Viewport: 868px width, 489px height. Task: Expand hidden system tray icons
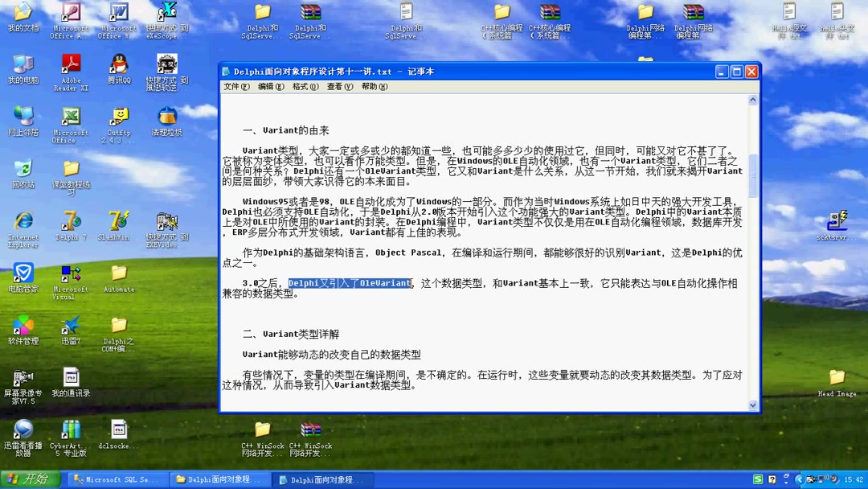pyautogui.click(x=800, y=479)
